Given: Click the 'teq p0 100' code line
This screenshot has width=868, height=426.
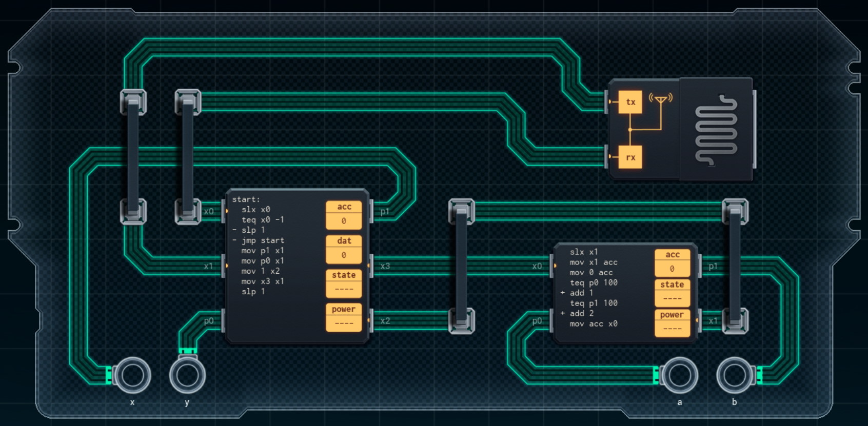Looking at the screenshot, I should tap(593, 282).
